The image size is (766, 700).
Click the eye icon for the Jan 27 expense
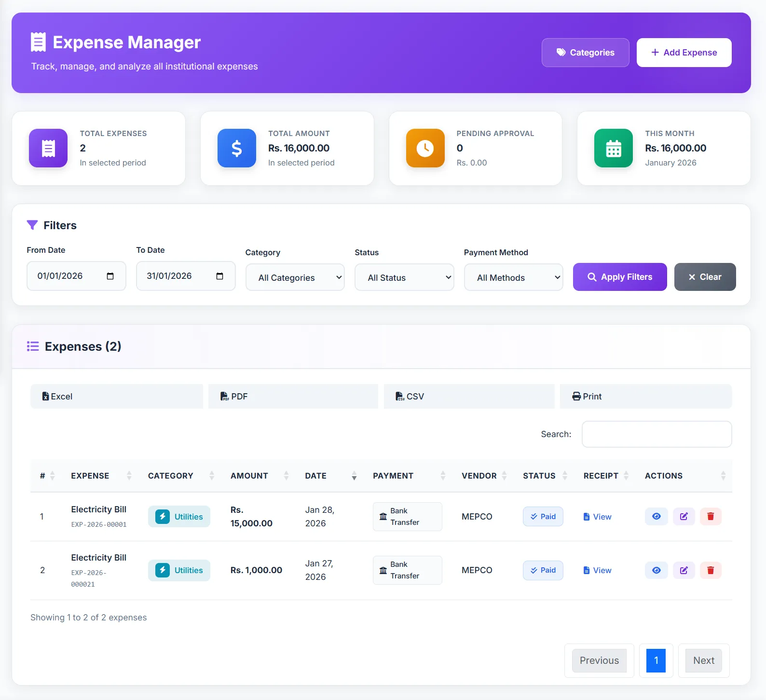click(656, 570)
